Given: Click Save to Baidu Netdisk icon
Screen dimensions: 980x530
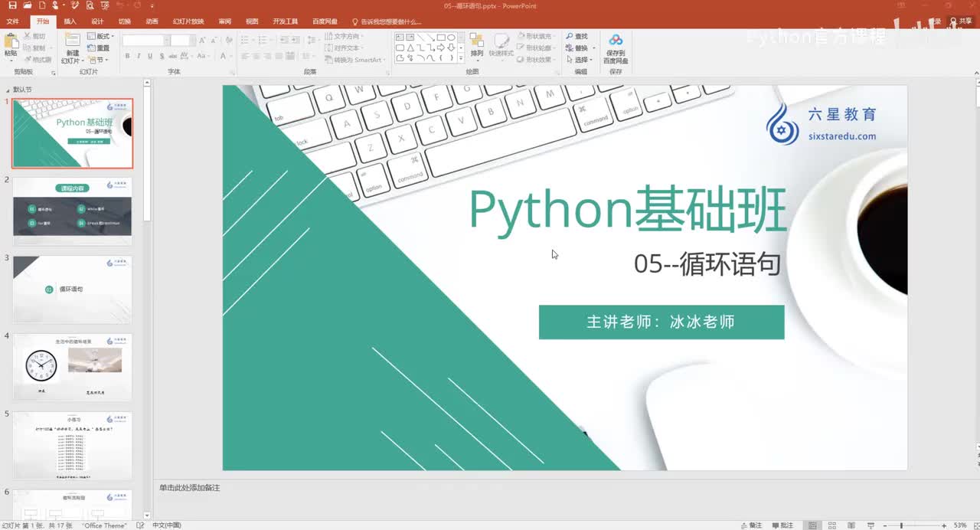Looking at the screenshot, I should pyautogui.click(x=616, y=40).
